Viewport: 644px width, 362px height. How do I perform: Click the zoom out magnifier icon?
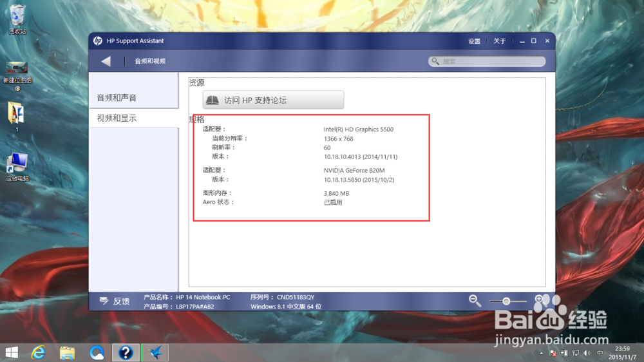tap(475, 301)
